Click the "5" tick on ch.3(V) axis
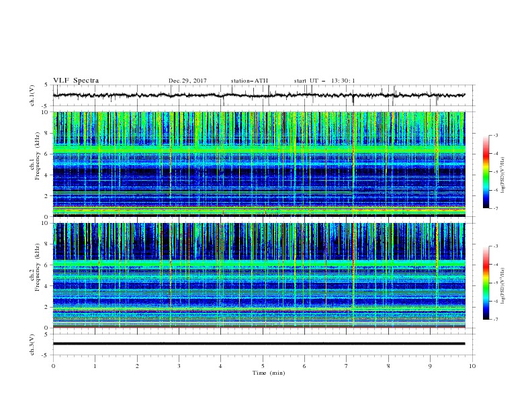Image resolution: width=532 pixels, height=411 pixels. (x=46, y=334)
